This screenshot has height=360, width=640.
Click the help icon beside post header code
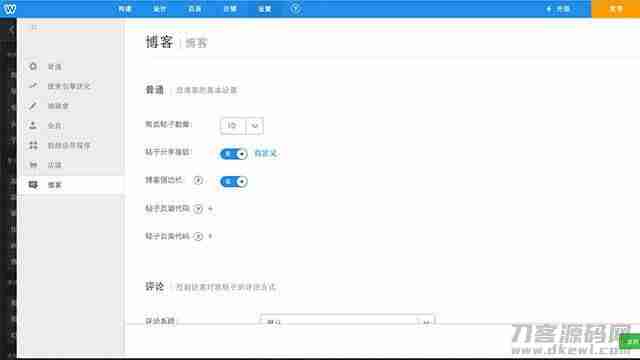pos(198,209)
